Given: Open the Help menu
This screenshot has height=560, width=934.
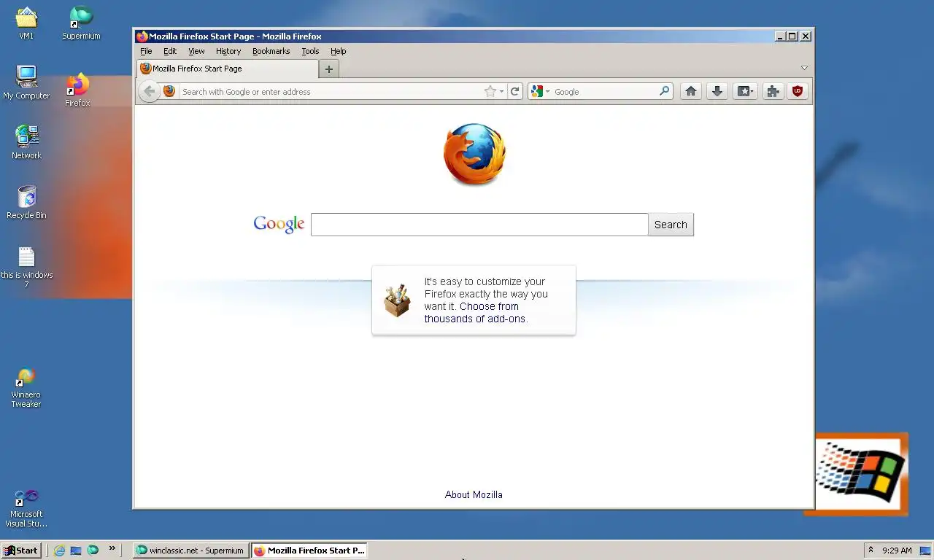Looking at the screenshot, I should pyautogui.click(x=338, y=51).
